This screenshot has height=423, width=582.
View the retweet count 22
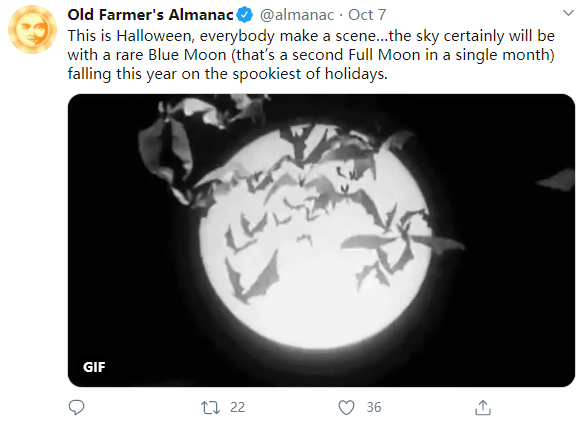[x=237, y=407]
